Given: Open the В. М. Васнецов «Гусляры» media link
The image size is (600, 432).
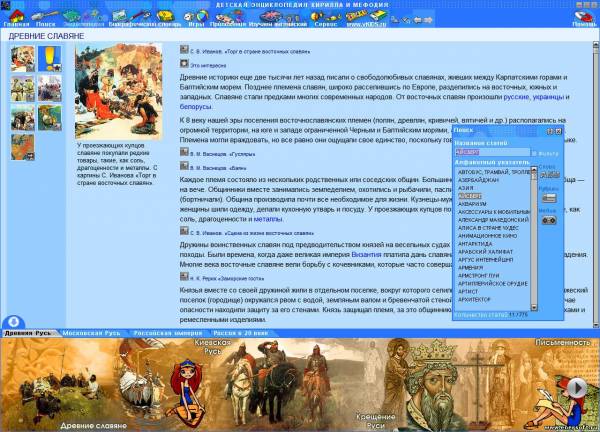Looking at the screenshot, I should [217, 154].
